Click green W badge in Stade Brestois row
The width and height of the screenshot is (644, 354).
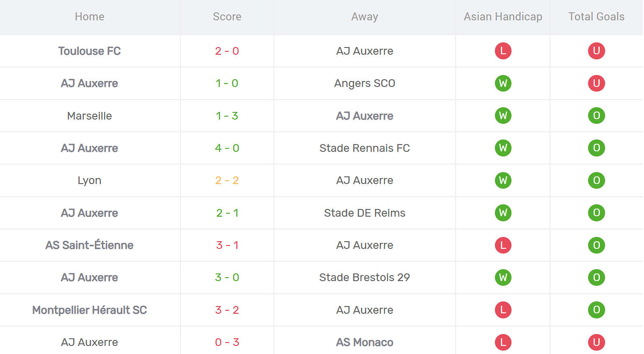tap(503, 277)
